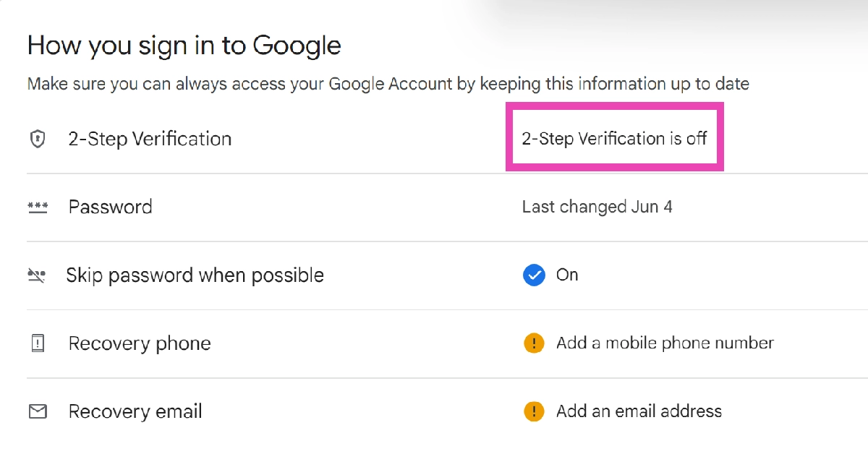Click the blue checkmark beside On
This screenshot has height=454, width=868.
[534, 275]
